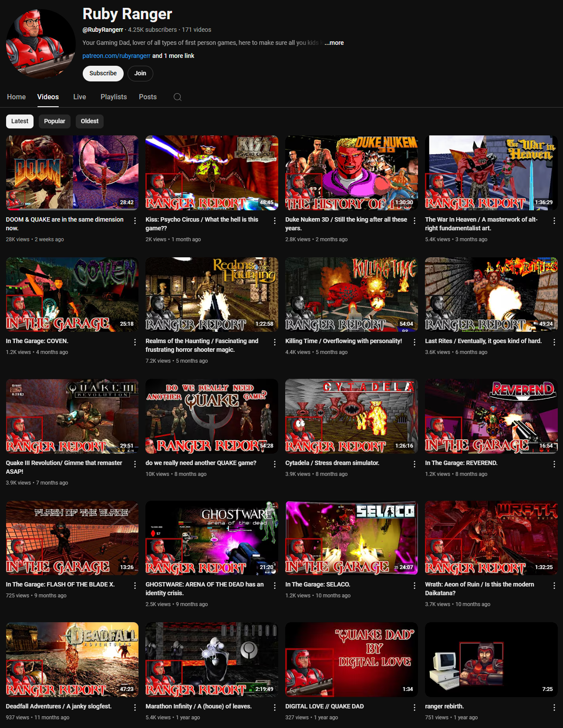This screenshot has height=728, width=563.
Task: Open more options for Cytadela video
Action: (415, 464)
